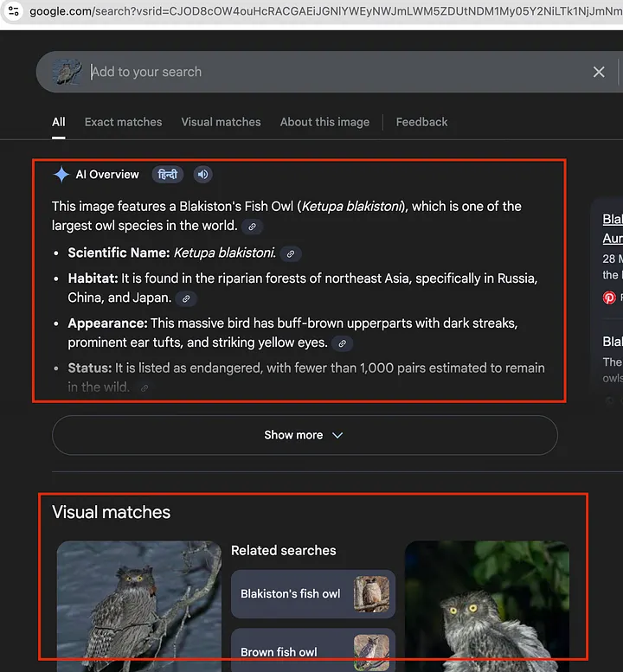Switch to the Exact matches tab
The height and width of the screenshot is (672, 623).
coord(123,122)
